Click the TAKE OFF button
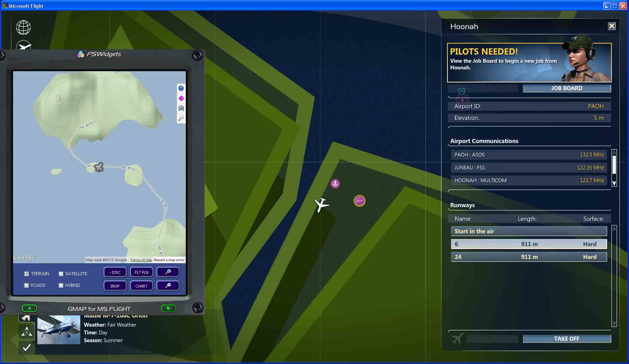The height and width of the screenshot is (364, 629). [x=567, y=339]
